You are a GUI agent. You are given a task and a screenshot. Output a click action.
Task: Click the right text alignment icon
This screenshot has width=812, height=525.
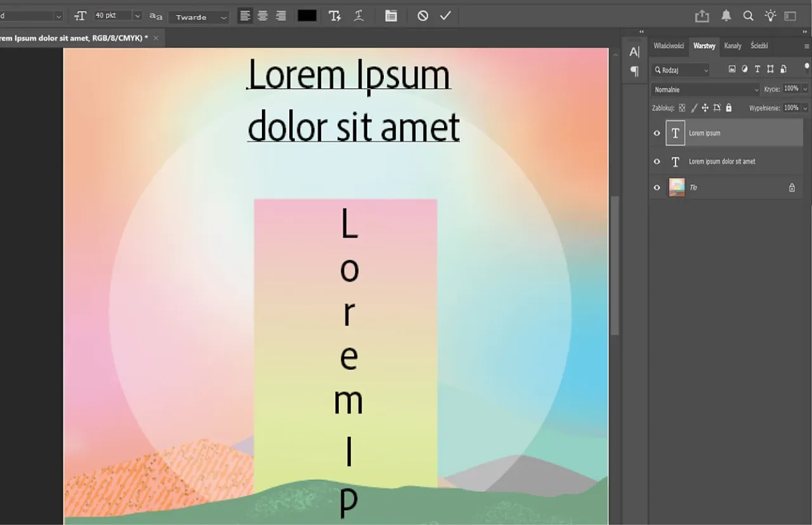281,15
